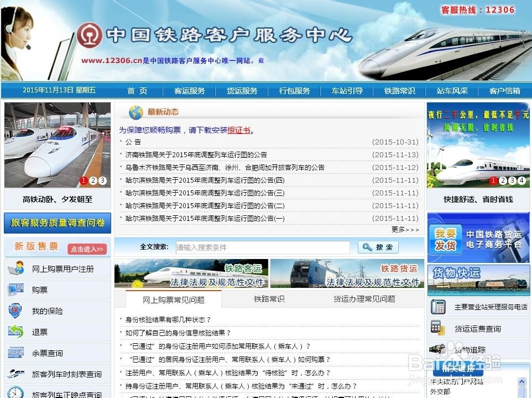Open 哈尔滨铁路局 announcement (四)

tap(205, 180)
